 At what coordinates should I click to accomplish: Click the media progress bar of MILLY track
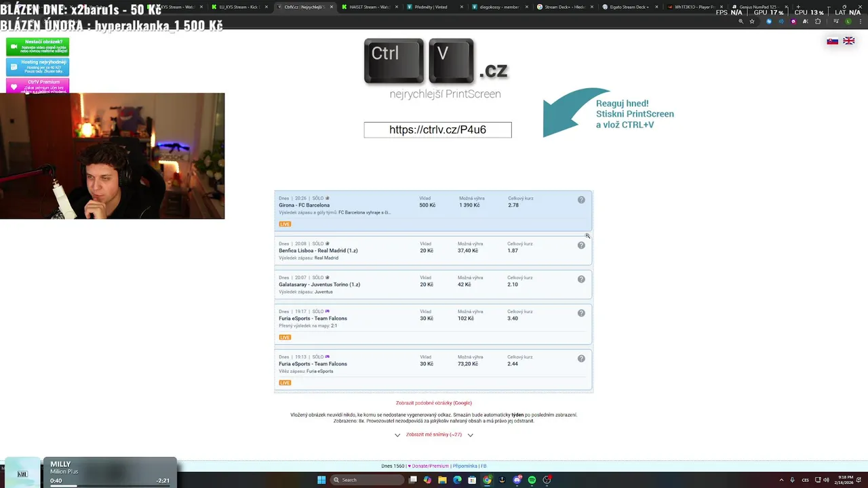(x=110, y=485)
